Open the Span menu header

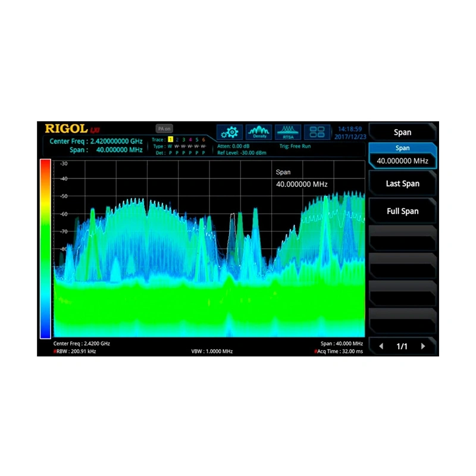pos(402,132)
